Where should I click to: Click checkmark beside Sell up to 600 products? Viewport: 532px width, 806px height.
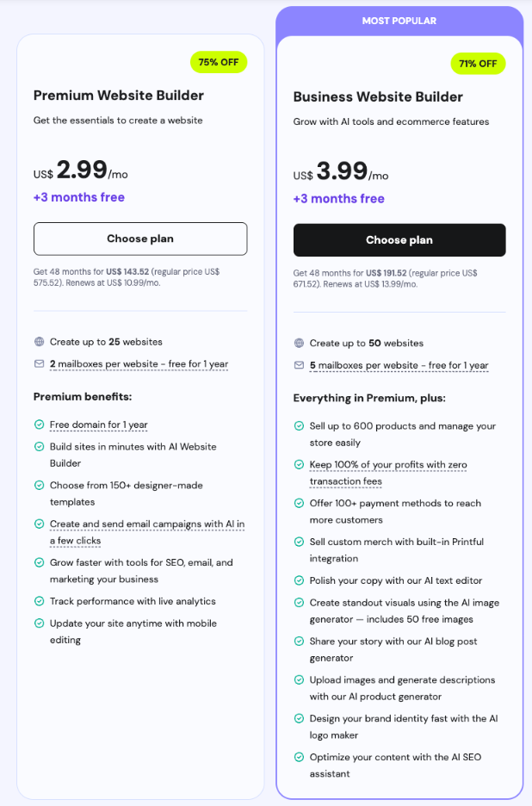(299, 425)
